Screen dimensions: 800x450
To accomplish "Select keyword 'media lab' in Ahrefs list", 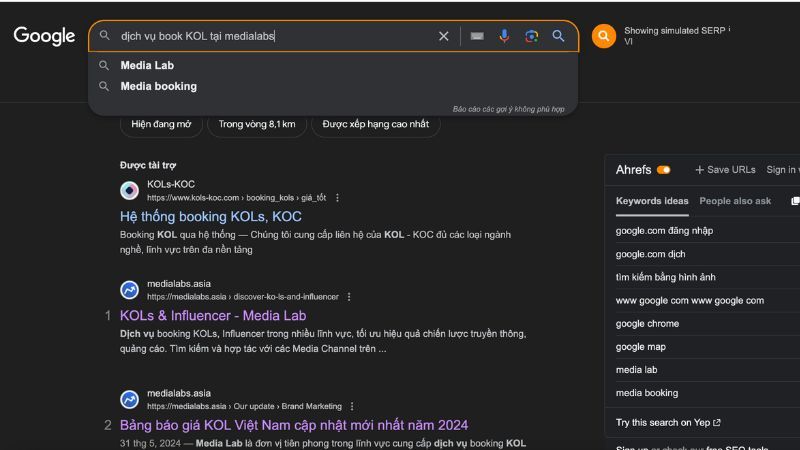I will (636, 370).
